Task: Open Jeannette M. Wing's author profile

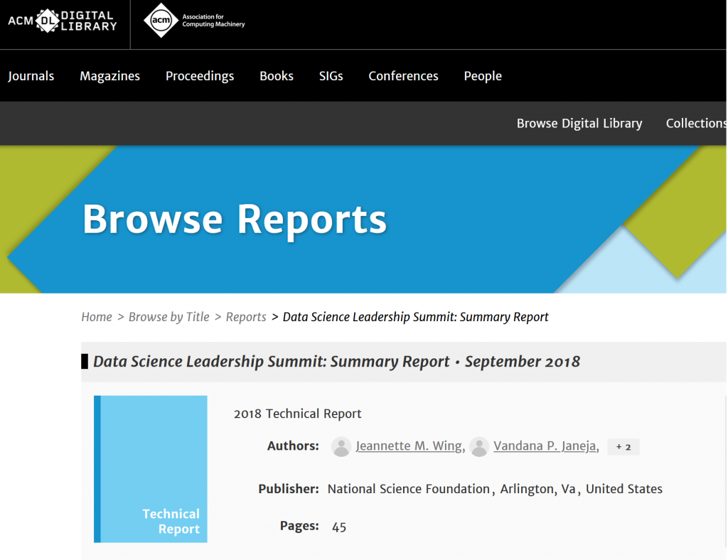Action: pyautogui.click(x=409, y=446)
